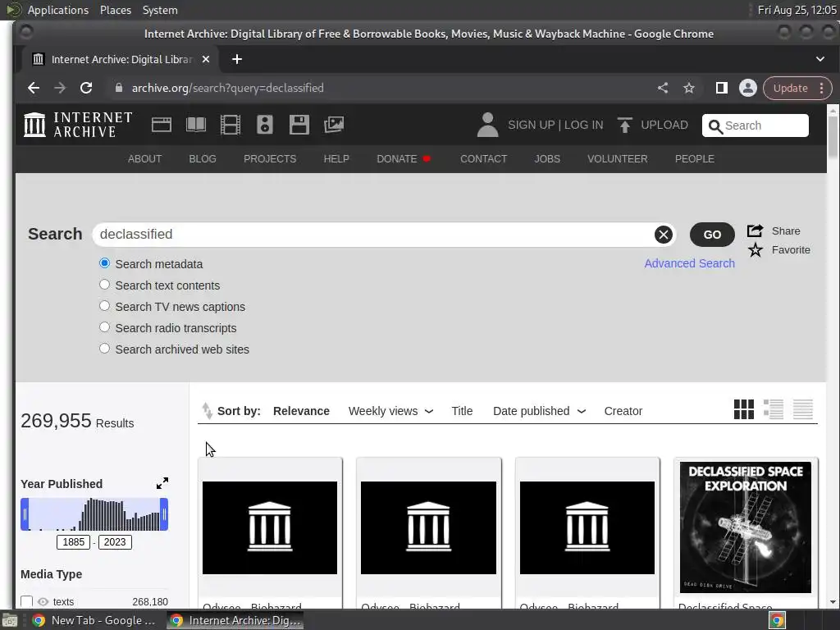Click the upload arrow icon
This screenshot has height=630, width=840.
624,125
